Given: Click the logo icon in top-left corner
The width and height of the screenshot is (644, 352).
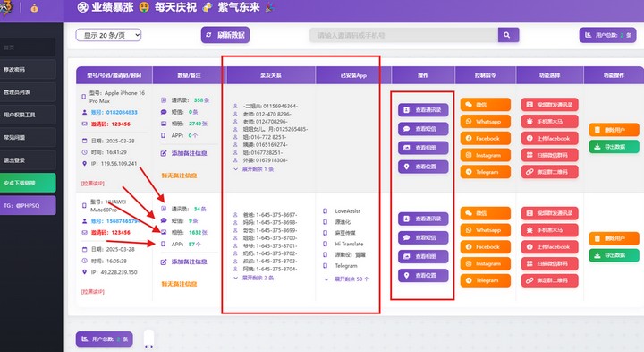Looking at the screenshot, I should tap(6, 8).
